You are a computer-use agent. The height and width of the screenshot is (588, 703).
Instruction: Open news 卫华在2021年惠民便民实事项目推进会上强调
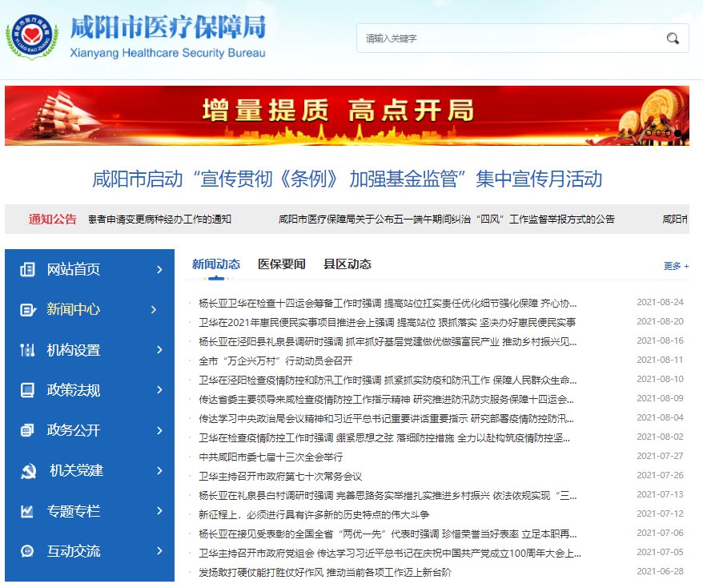point(388,323)
